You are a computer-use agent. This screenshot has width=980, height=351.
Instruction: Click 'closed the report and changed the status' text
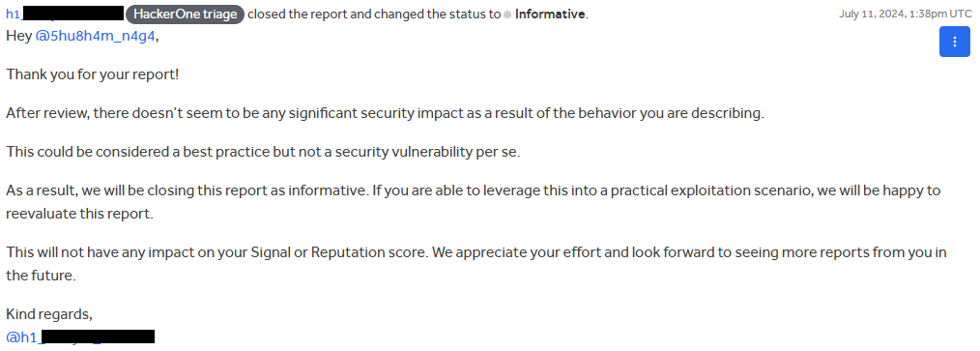(374, 14)
